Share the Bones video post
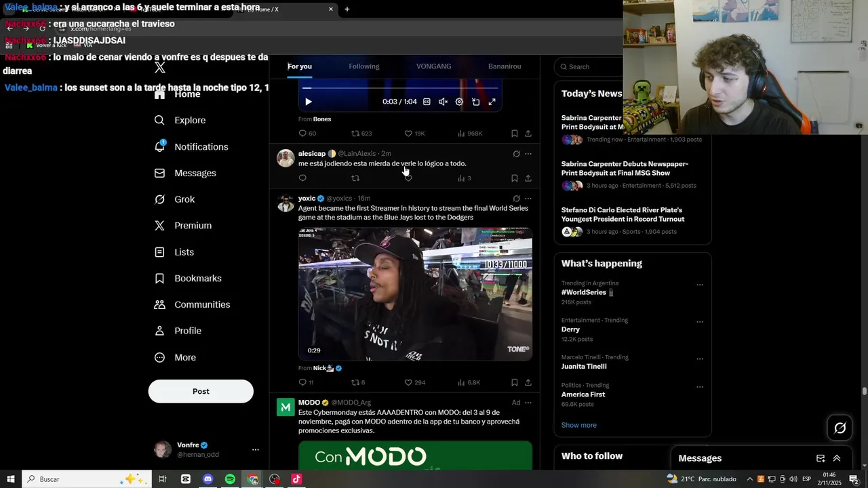868x488 pixels. coord(528,134)
